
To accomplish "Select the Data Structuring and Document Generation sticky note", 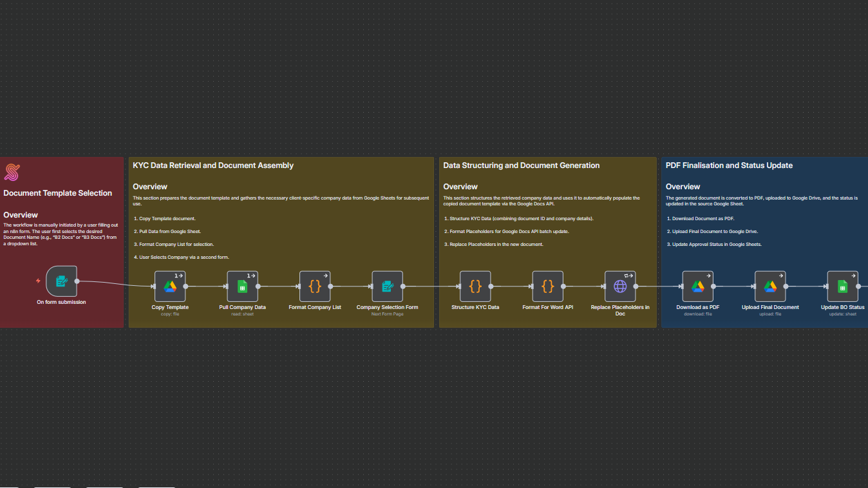I will click(x=521, y=165).
